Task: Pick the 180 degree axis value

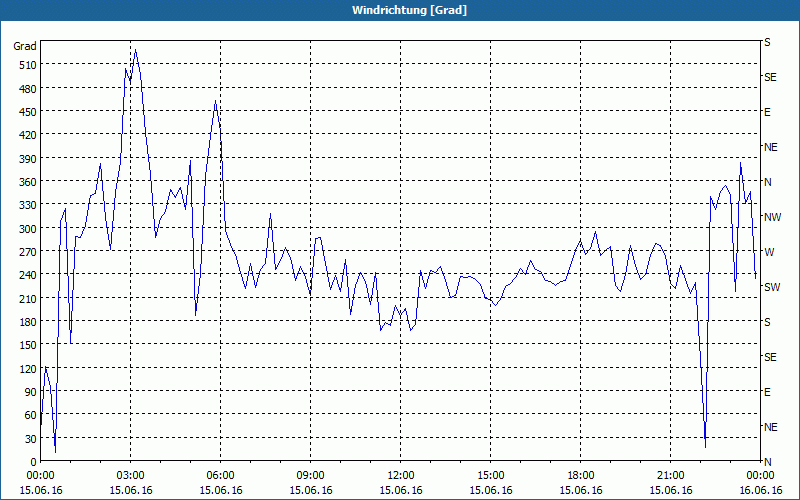Action: coord(28,321)
